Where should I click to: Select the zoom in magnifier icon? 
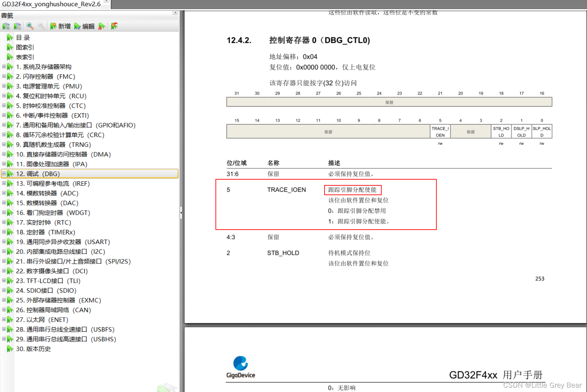30,26
